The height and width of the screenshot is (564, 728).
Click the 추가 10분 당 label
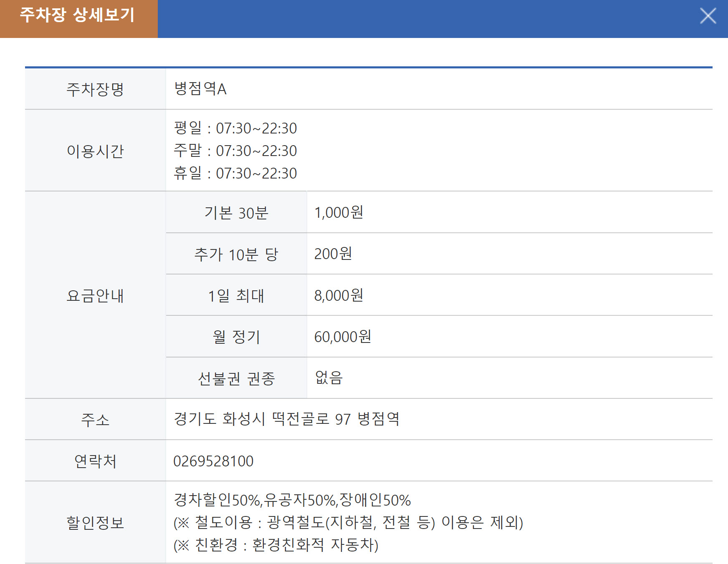pos(236,254)
